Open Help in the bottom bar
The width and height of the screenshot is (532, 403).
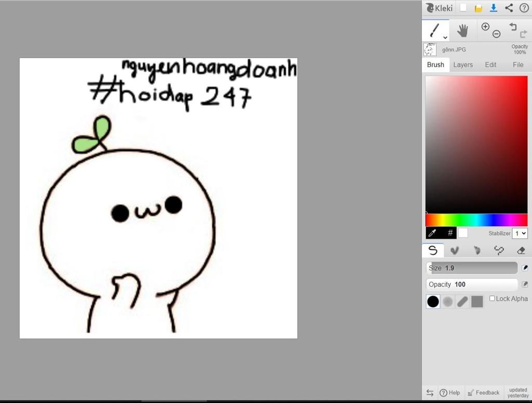[x=450, y=393]
